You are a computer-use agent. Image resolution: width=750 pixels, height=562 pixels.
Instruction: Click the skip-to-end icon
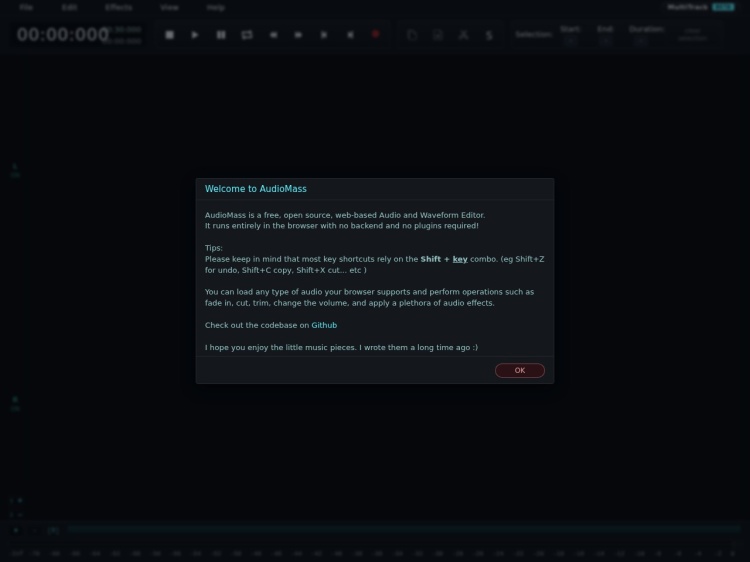[x=324, y=35]
